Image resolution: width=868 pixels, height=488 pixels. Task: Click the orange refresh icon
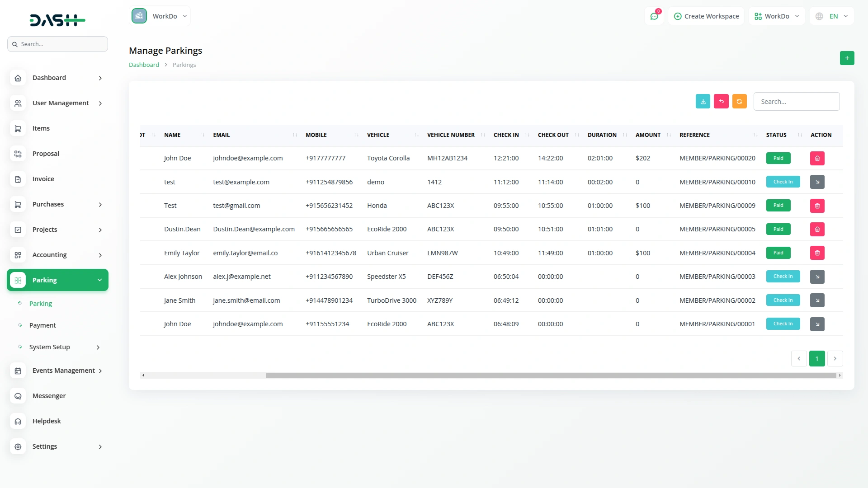pos(739,102)
